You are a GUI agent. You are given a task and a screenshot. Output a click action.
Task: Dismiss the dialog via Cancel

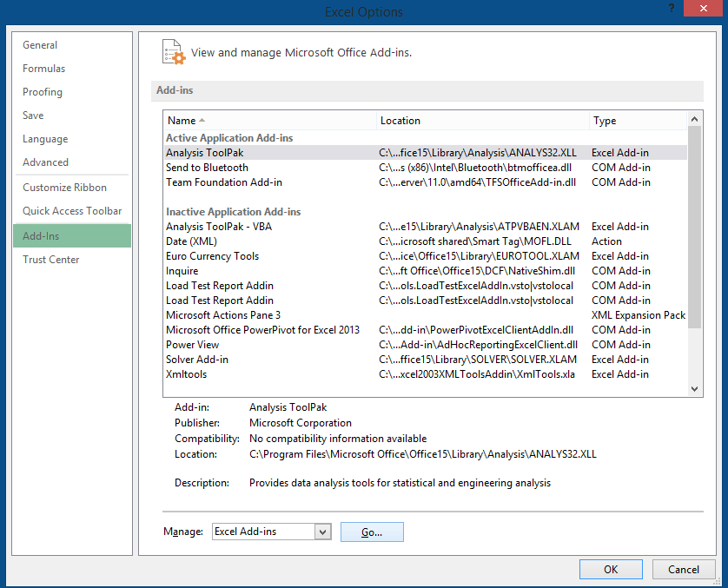[x=684, y=569]
